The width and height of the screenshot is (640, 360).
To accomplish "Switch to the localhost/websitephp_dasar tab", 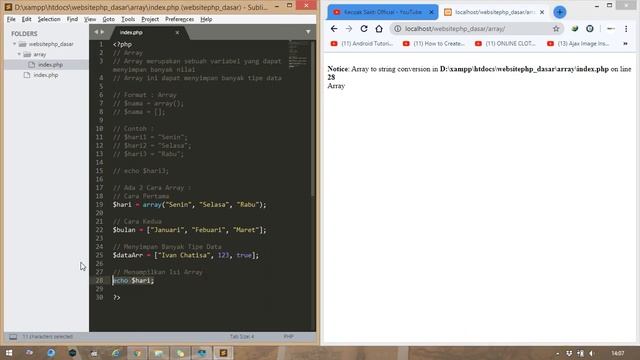I will [x=494, y=12].
